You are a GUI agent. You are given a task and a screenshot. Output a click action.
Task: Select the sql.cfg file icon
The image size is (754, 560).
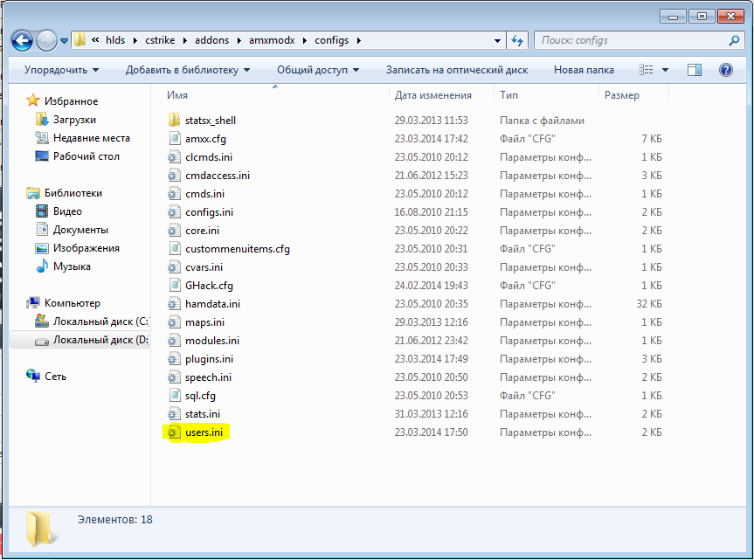pos(174,395)
